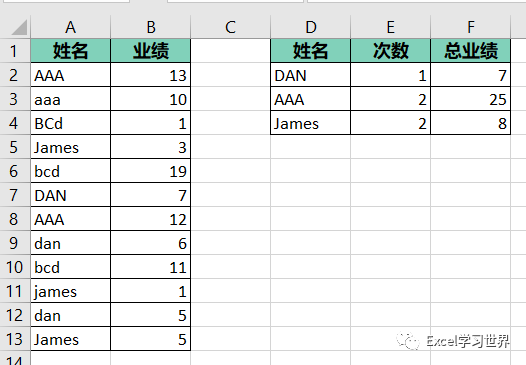526x365 pixels.
Task: Select row 7 header
Action: coord(15,195)
